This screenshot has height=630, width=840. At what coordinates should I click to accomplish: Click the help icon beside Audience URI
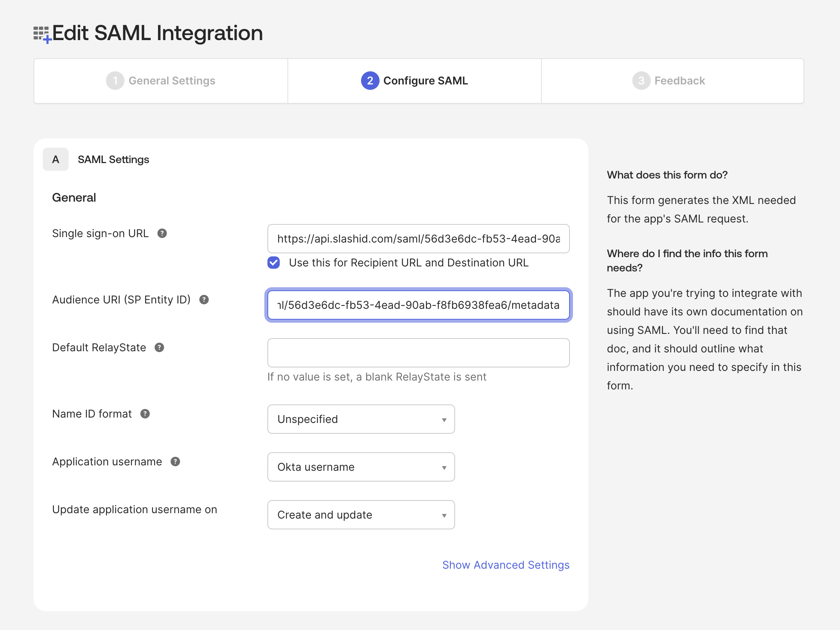coord(204,299)
